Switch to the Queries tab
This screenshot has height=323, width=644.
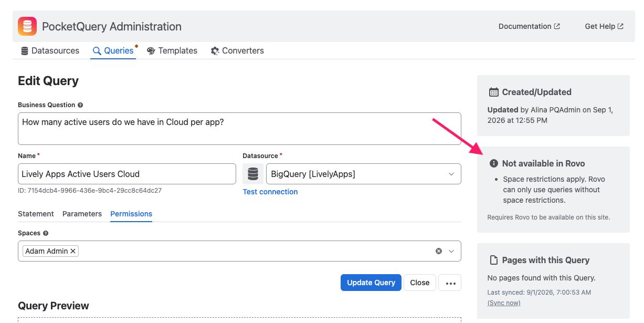pyautogui.click(x=113, y=51)
